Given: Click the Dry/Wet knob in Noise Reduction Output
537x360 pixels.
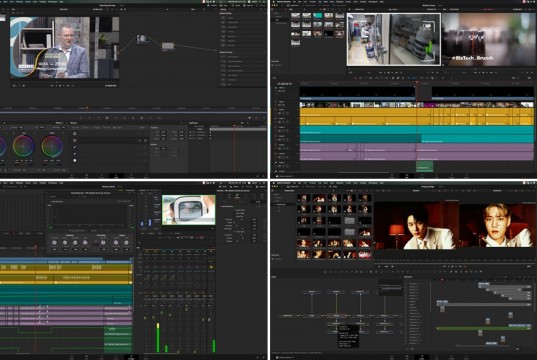Looking at the screenshot, I should 116,243.
